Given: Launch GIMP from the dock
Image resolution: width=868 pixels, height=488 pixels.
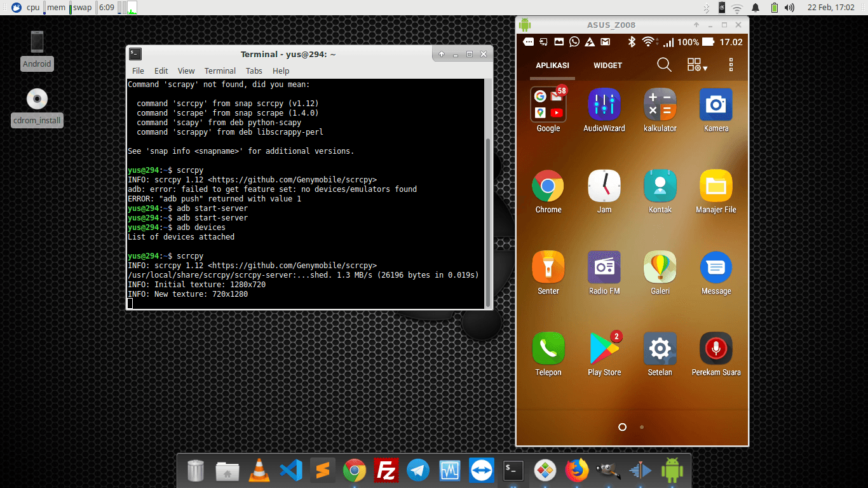Looking at the screenshot, I should tap(609, 470).
